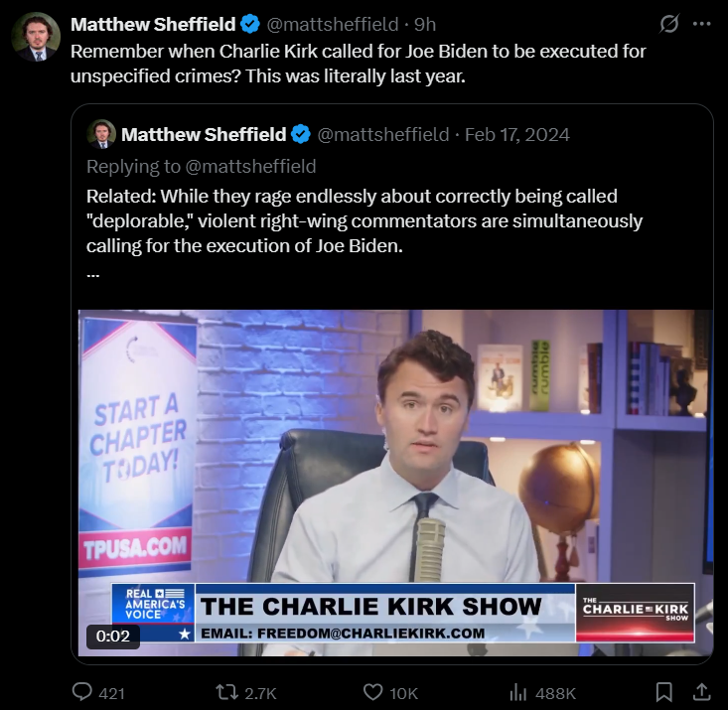Like the tweet with heart icon
The height and width of the screenshot is (710, 728).
pos(372,692)
